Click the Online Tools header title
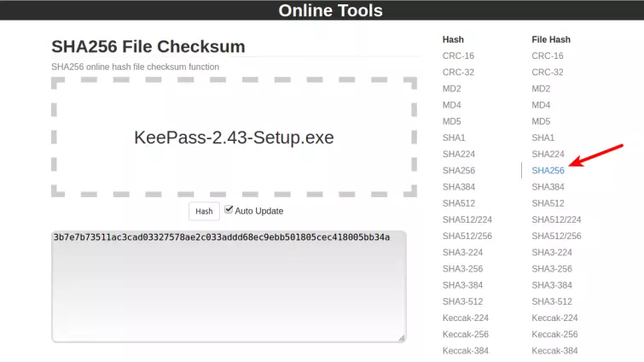 coord(330,11)
